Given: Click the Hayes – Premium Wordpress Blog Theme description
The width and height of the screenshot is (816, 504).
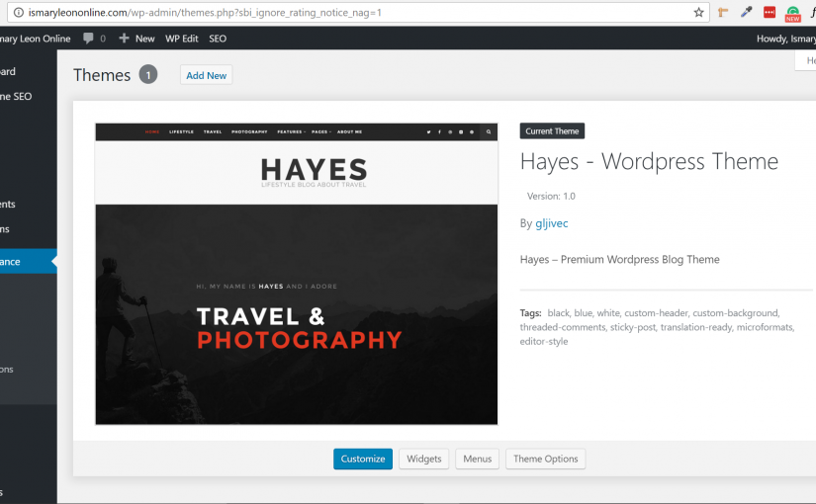Looking at the screenshot, I should point(619,260).
